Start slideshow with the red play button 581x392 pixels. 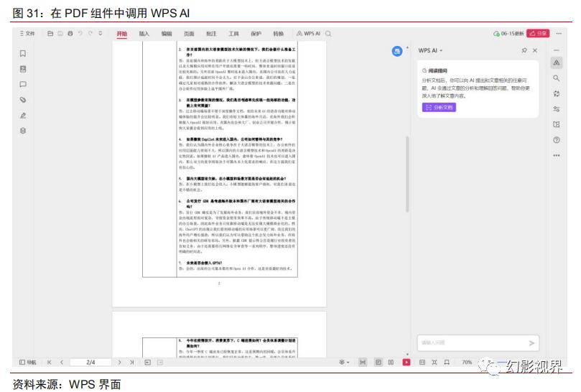point(406,362)
